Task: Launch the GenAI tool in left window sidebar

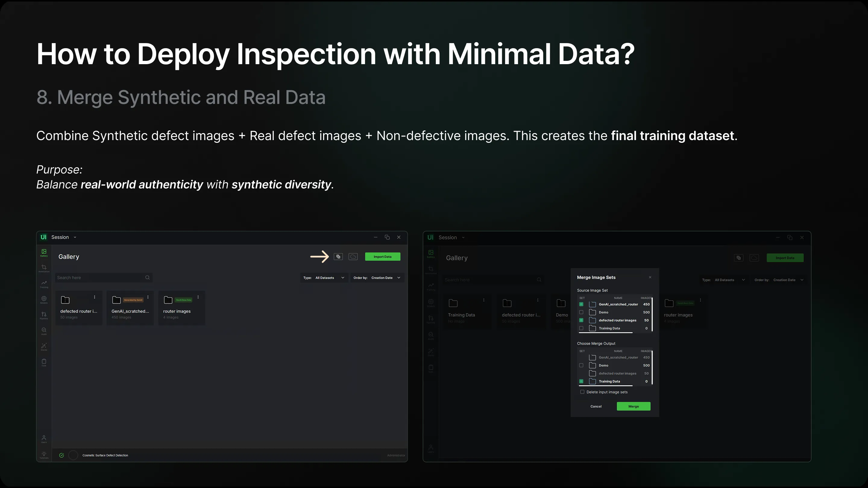Action: click(44, 347)
